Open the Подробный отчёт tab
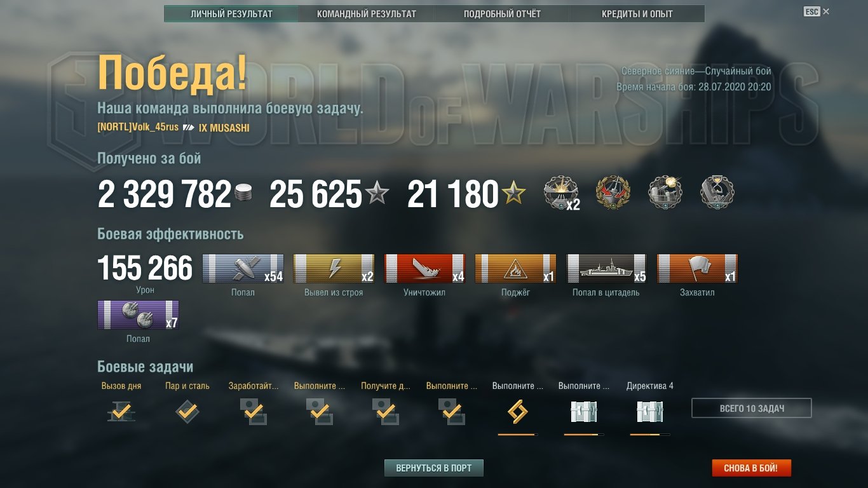Screen dimensions: 868x488 coord(502,14)
